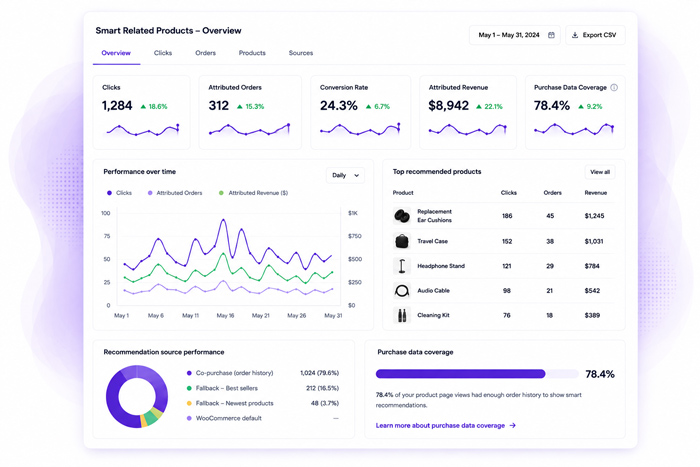700x467 pixels.
Task: Toggle the Attributed Orders legend series
Action: coord(175,193)
